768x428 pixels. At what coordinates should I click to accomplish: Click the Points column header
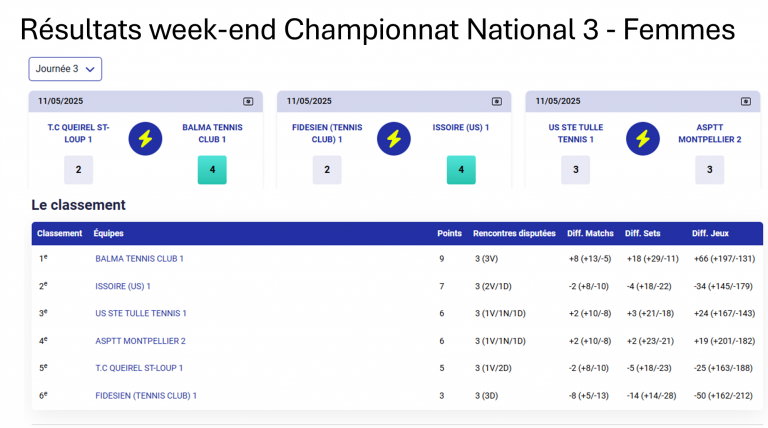point(449,233)
